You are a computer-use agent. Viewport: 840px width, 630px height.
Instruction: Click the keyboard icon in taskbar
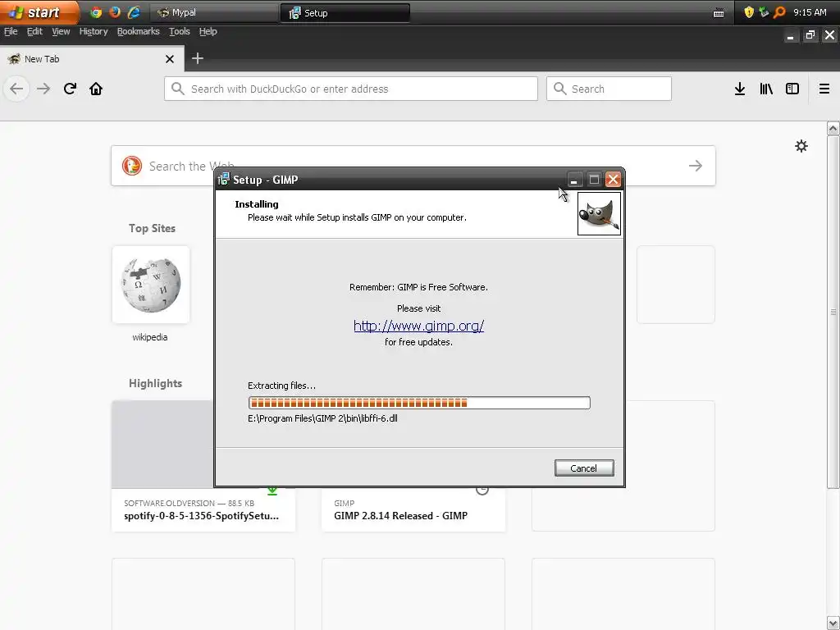click(719, 13)
